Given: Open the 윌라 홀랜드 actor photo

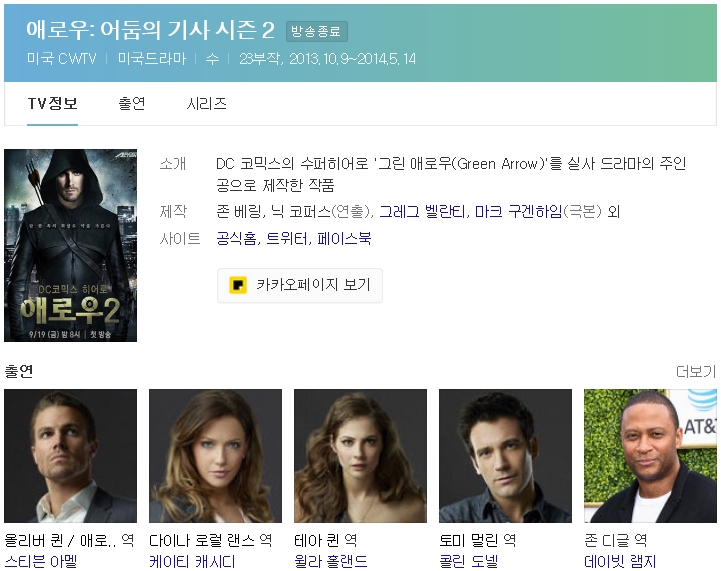Looking at the screenshot, I should pyautogui.click(x=360, y=456).
